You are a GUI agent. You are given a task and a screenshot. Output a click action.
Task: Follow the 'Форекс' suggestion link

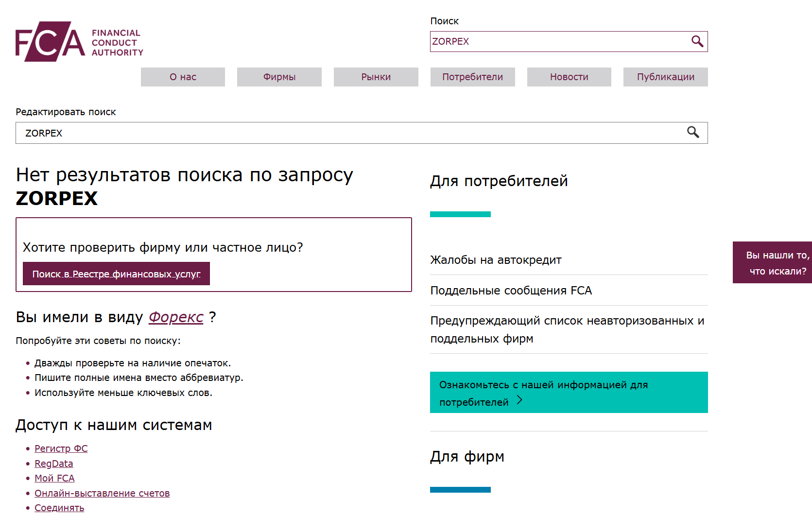[176, 317]
